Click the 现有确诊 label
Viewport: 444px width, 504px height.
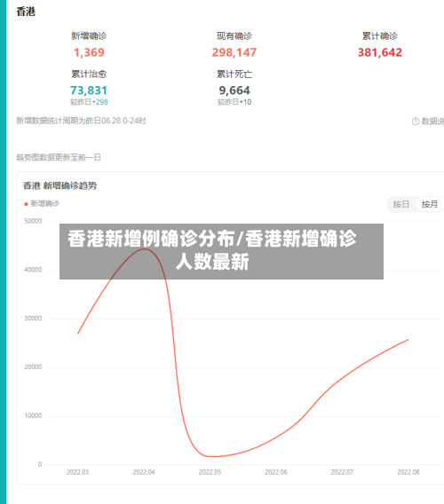pyautogui.click(x=234, y=36)
